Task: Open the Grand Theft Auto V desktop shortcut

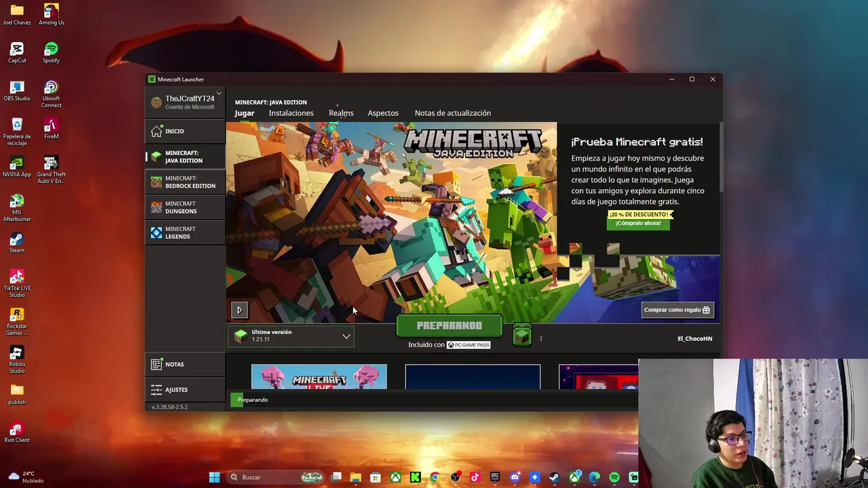Action: (52, 169)
